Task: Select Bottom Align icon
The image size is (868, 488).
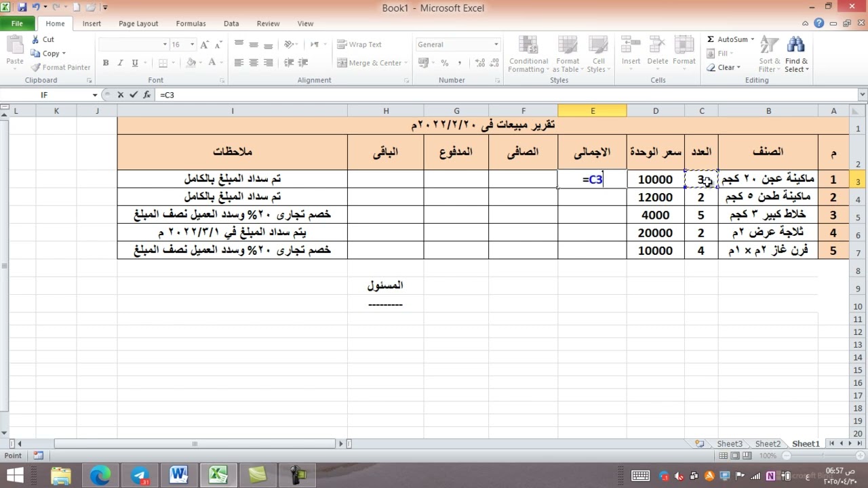Action: [x=269, y=45]
